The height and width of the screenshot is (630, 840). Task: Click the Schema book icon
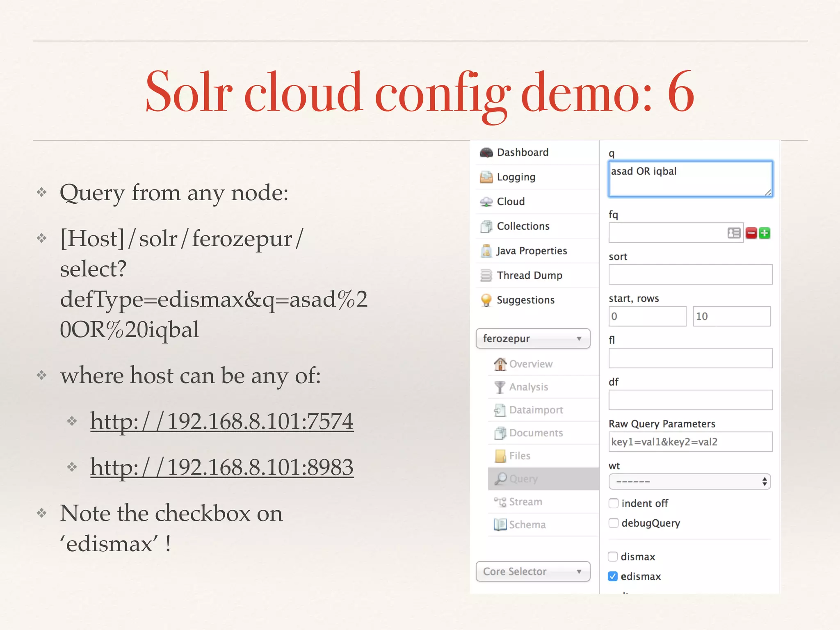click(x=500, y=525)
